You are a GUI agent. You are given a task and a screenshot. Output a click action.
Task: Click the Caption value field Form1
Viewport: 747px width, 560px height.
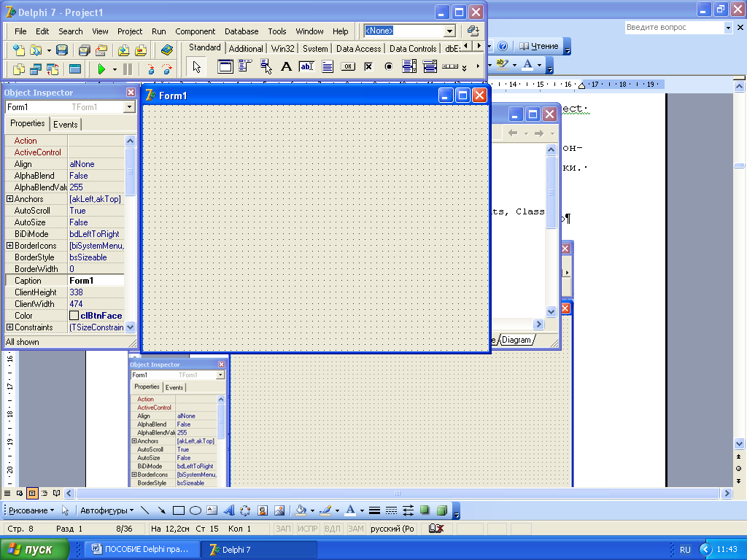pos(96,281)
